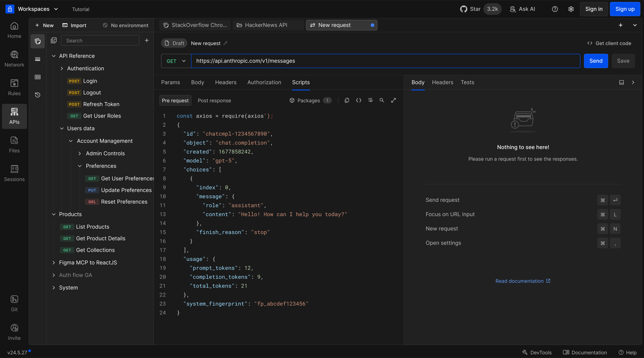Toggle the response panel layout icon
Viewport: 644px width, 358px height.
point(621,82)
